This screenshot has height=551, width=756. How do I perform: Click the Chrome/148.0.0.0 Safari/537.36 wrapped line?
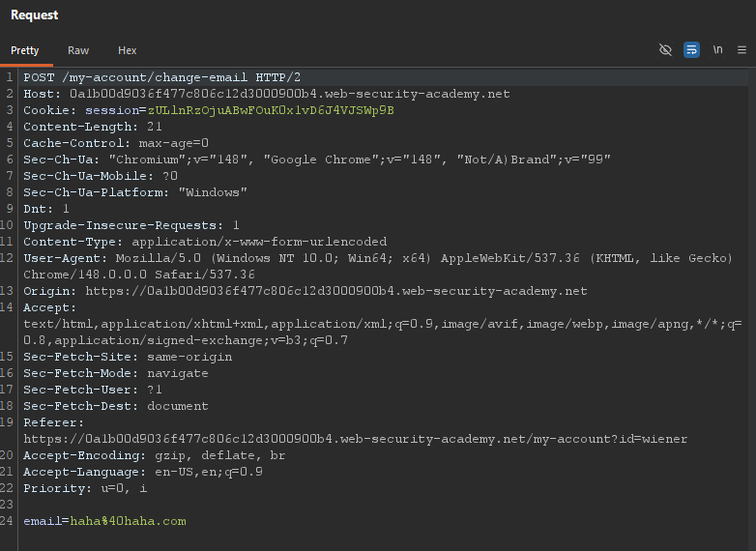(x=139, y=275)
